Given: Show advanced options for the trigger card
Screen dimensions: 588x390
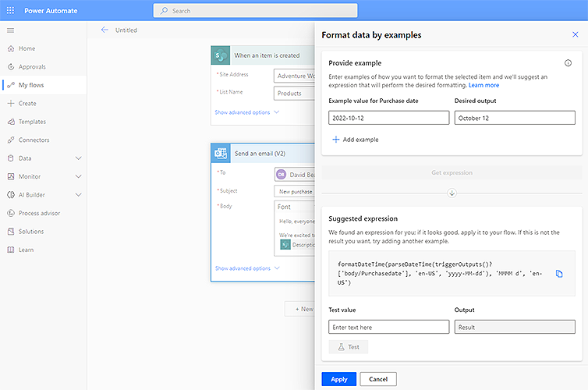Looking at the screenshot, I should click(x=246, y=112).
